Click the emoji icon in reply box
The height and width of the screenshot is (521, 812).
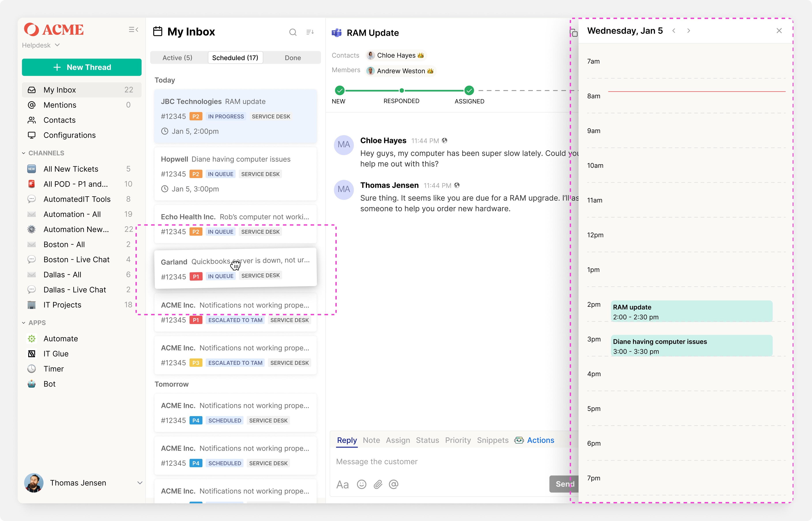pyautogui.click(x=361, y=484)
